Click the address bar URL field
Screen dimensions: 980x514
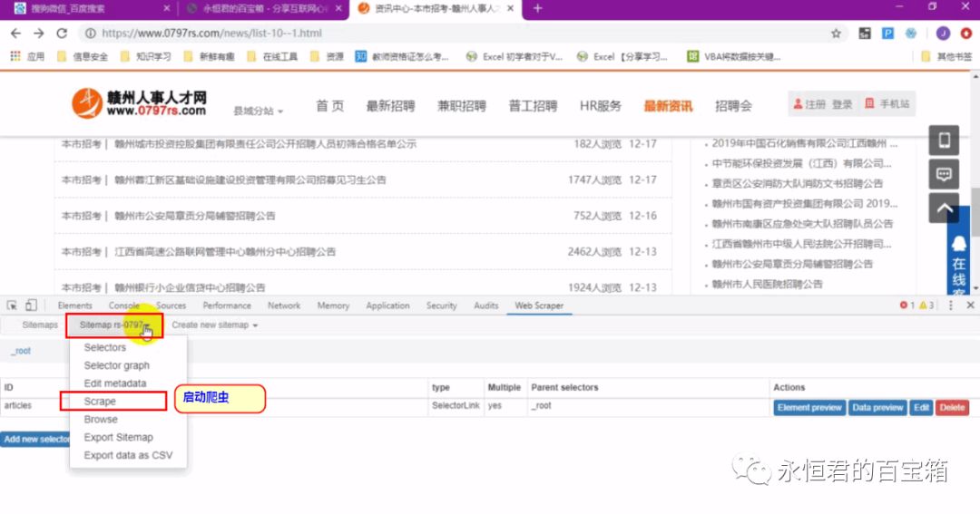(454, 34)
